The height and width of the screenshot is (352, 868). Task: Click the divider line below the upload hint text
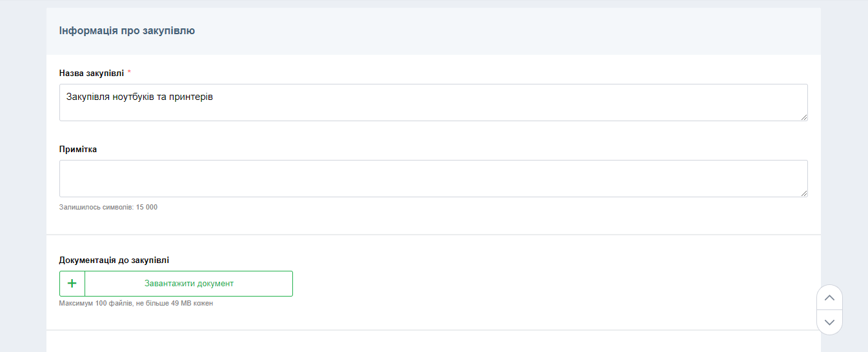point(432,330)
